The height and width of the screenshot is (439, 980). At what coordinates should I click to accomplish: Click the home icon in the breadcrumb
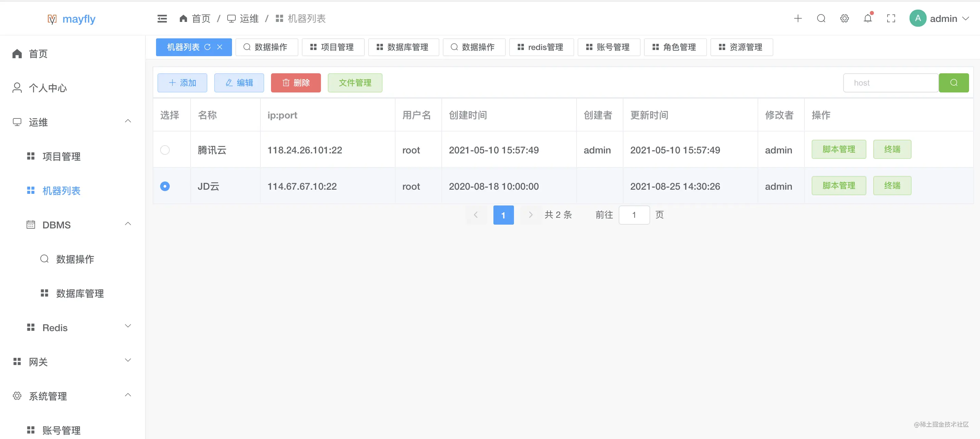(x=183, y=18)
